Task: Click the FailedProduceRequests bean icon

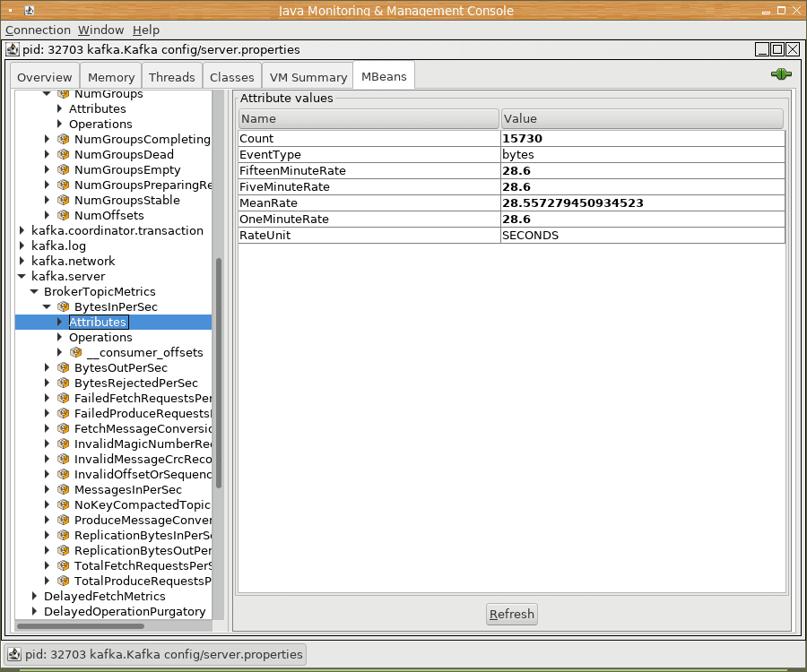Action: (64, 413)
